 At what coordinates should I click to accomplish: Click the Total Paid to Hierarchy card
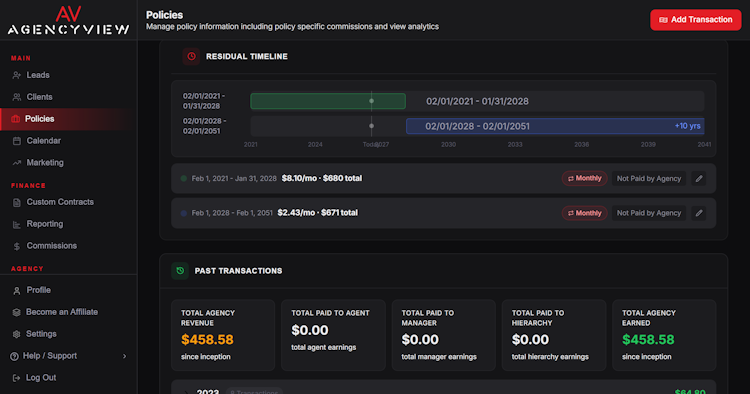pos(554,335)
